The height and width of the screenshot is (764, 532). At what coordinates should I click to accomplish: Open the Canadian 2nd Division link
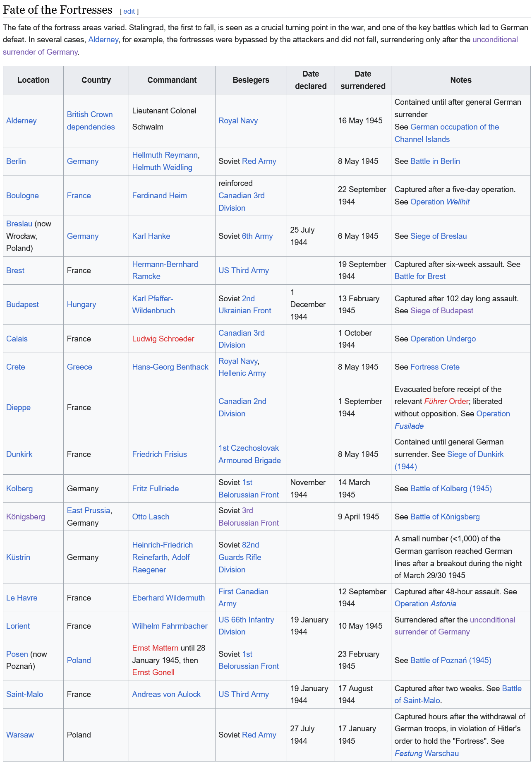[x=242, y=408]
